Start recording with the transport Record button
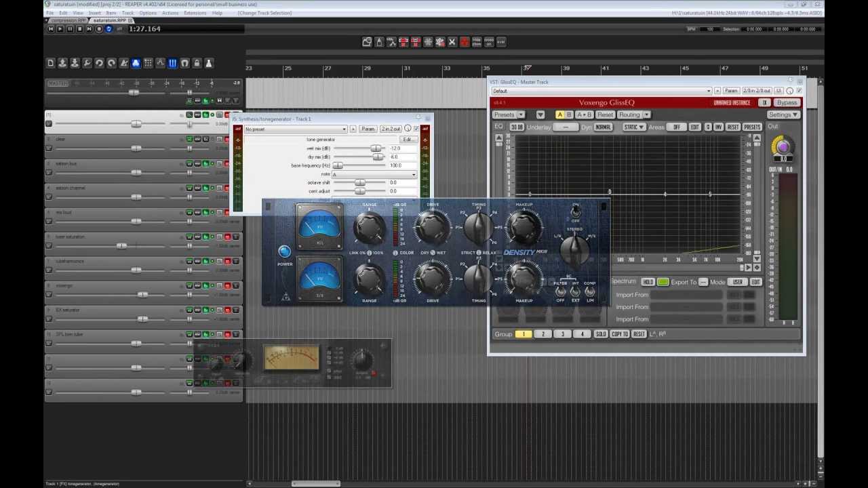This screenshot has height=488, width=868. (x=99, y=29)
